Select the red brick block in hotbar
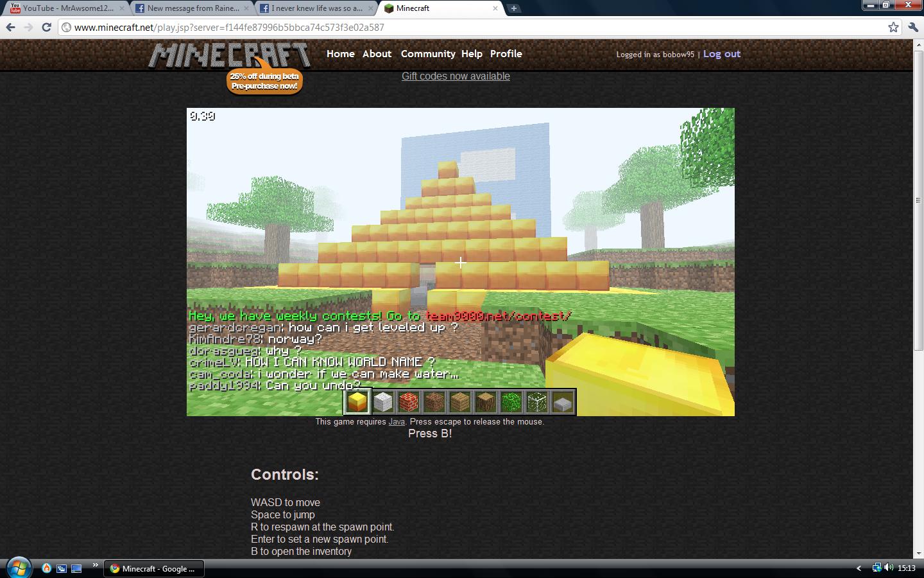 [409, 402]
